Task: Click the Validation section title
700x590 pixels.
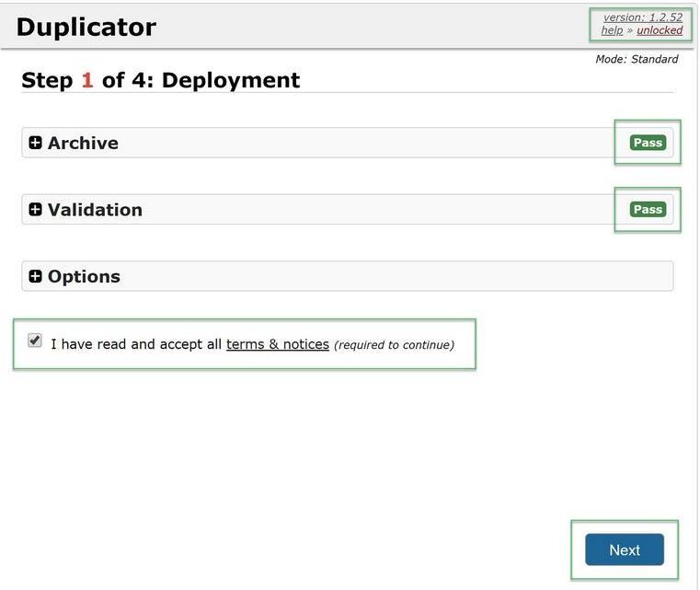Action: coord(95,210)
